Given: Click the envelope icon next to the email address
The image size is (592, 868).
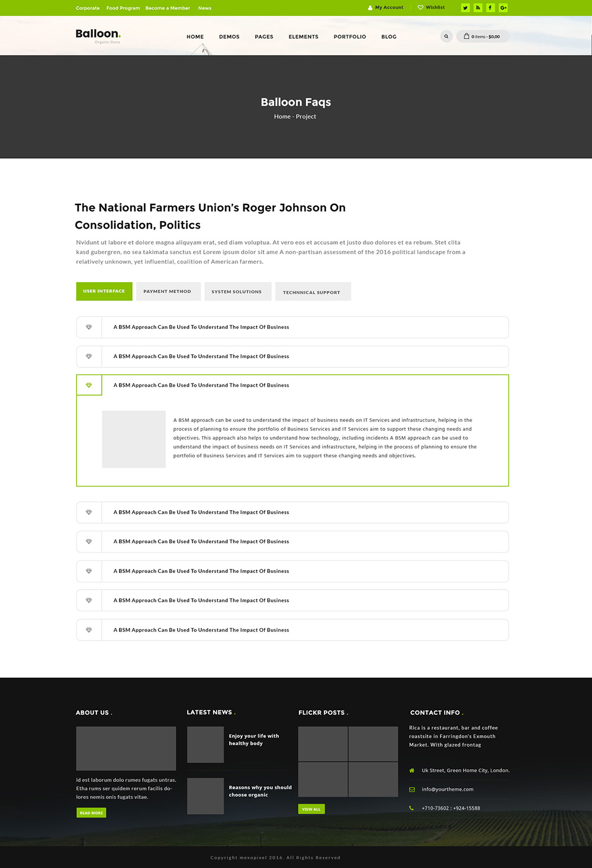Looking at the screenshot, I should (412, 789).
